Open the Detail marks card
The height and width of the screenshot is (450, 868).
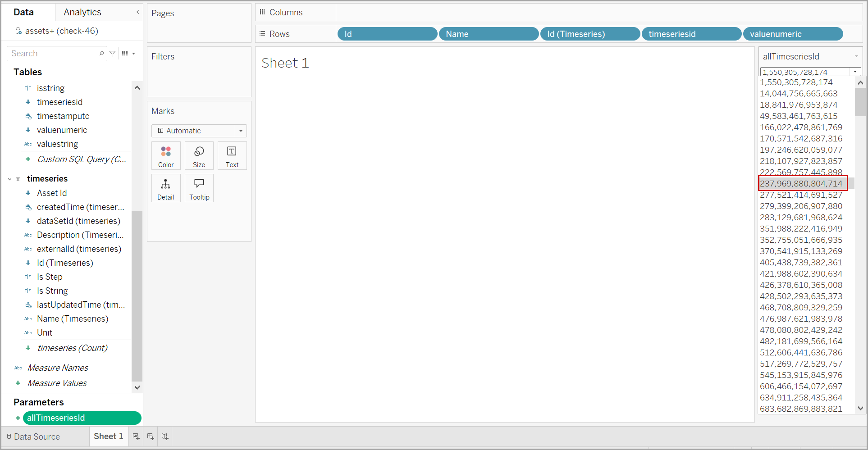(165, 188)
